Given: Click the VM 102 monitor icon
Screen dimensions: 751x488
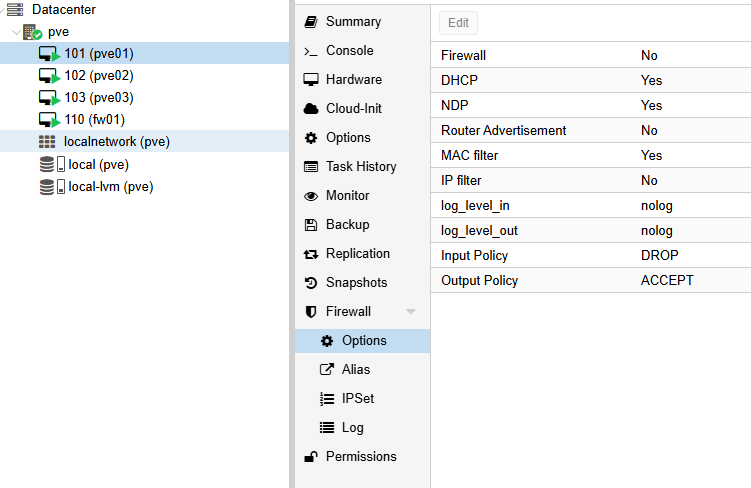Looking at the screenshot, I should pos(49,76).
